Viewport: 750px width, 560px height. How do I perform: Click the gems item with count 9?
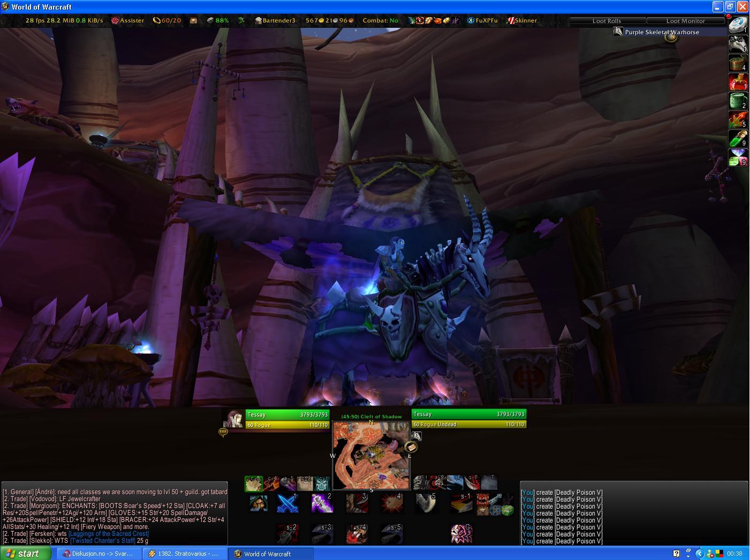[x=738, y=157]
